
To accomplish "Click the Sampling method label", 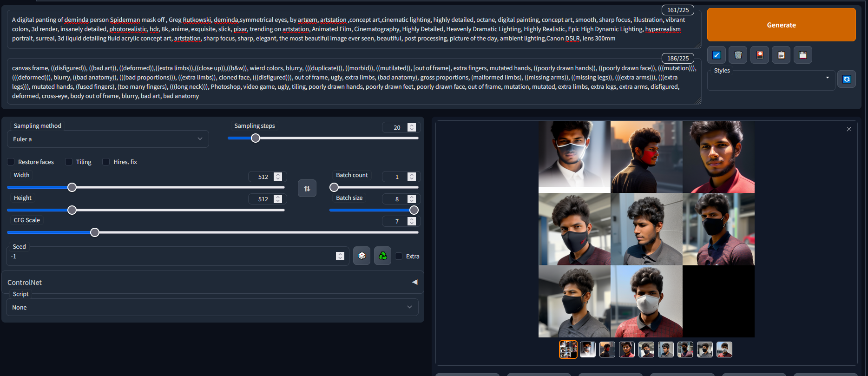I will pyautogui.click(x=38, y=125).
